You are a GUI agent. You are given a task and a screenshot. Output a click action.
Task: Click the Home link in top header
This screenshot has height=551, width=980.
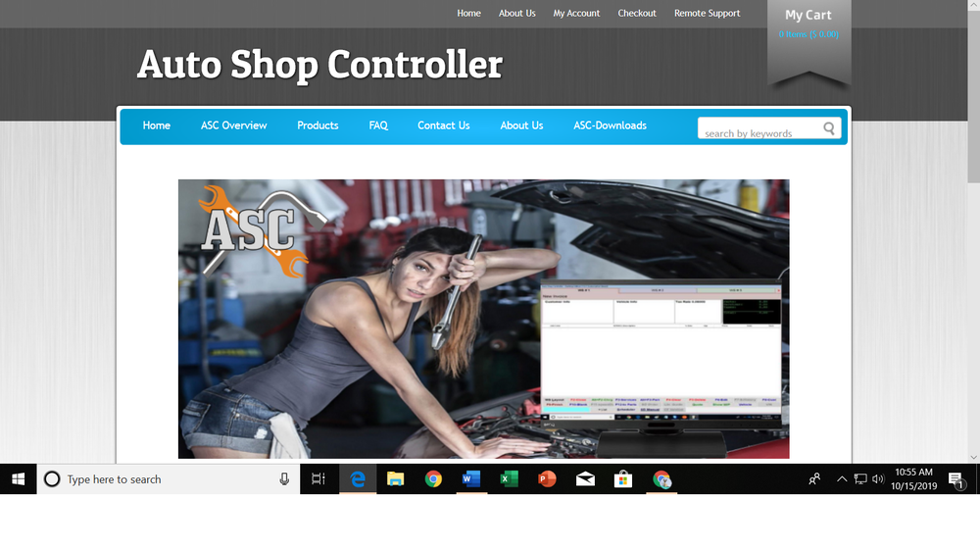click(468, 13)
